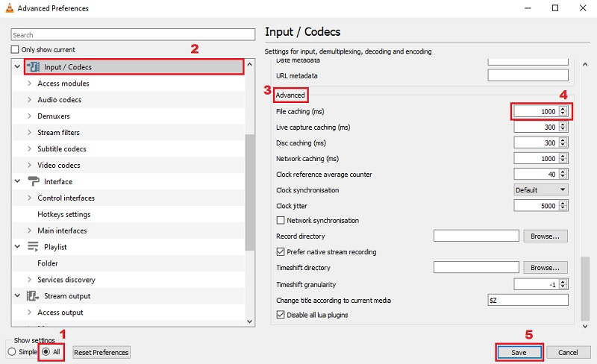Expand the Audio codecs node

click(29, 99)
